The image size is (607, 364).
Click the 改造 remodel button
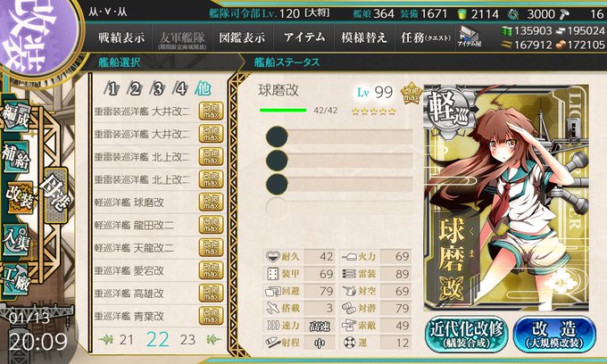pyautogui.click(x=554, y=335)
